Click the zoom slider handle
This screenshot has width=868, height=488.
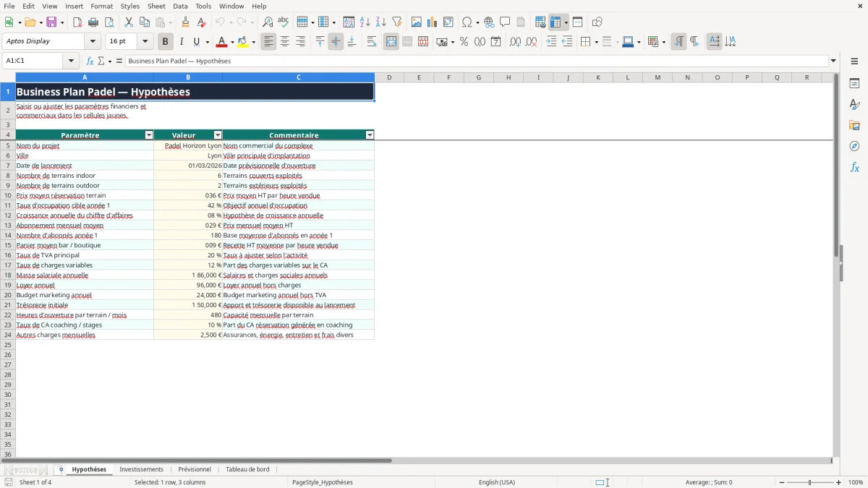point(810,482)
